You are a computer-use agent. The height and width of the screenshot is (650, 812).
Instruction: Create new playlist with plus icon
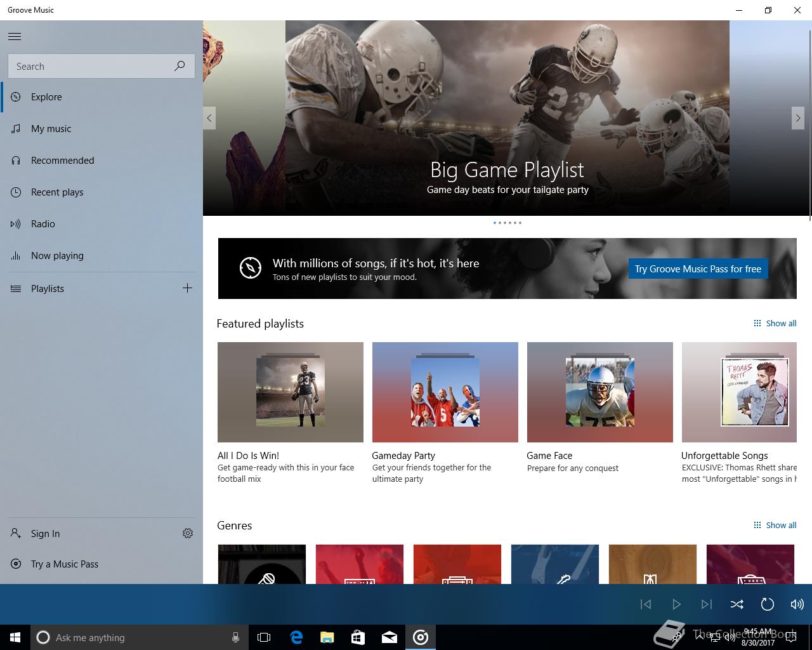[187, 288]
